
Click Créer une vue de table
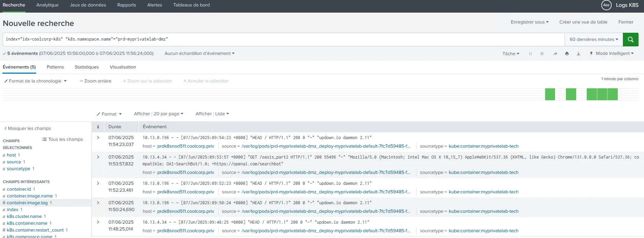pos(583,22)
